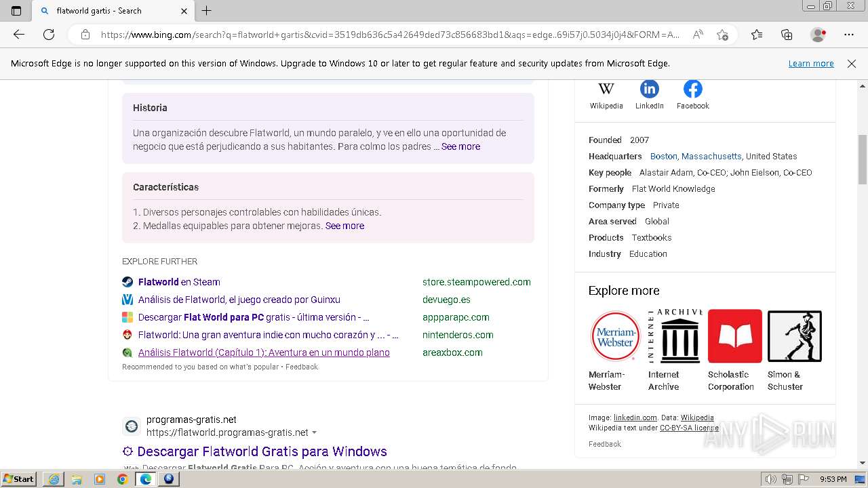Viewport: 868px width, 488px height.
Task: Expand the programas-gratis.net URL dropdown arrow
Action: tap(314, 433)
